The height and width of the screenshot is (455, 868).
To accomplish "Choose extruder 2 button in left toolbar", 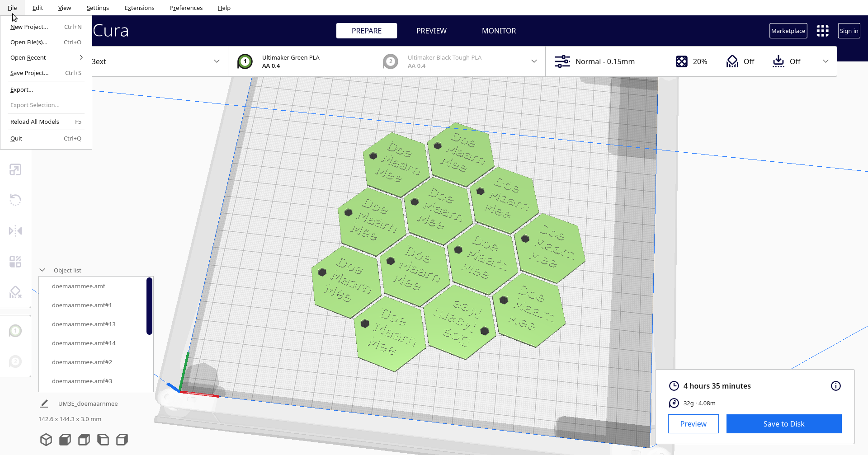I will pos(15,361).
